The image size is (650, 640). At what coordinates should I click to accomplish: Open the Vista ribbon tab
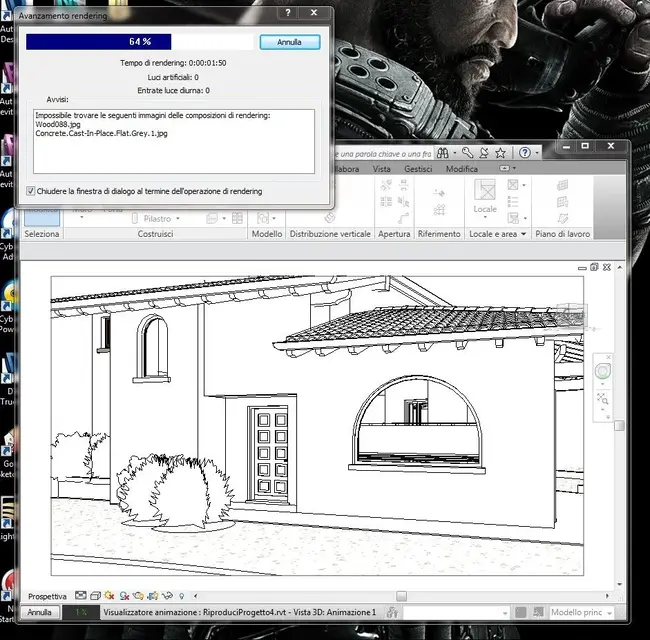381,169
